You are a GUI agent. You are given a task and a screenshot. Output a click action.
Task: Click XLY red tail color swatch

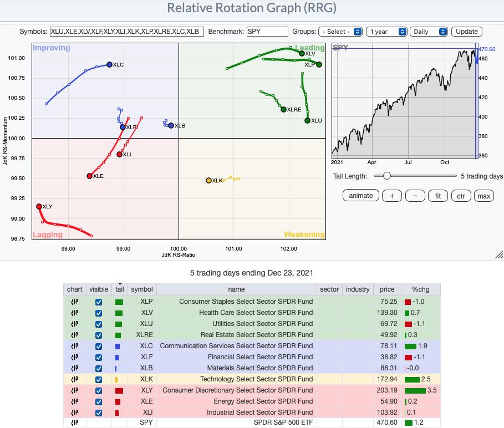[x=119, y=391]
